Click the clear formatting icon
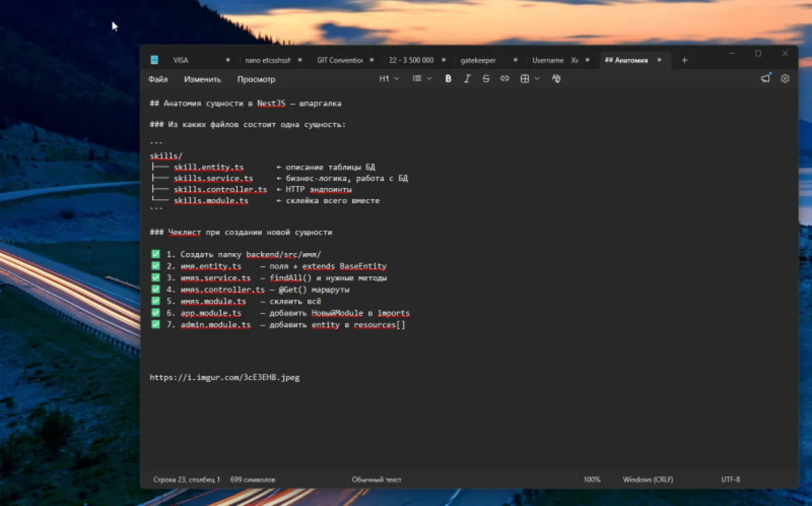Viewport: 812px width, 506px height. (556, 79)
